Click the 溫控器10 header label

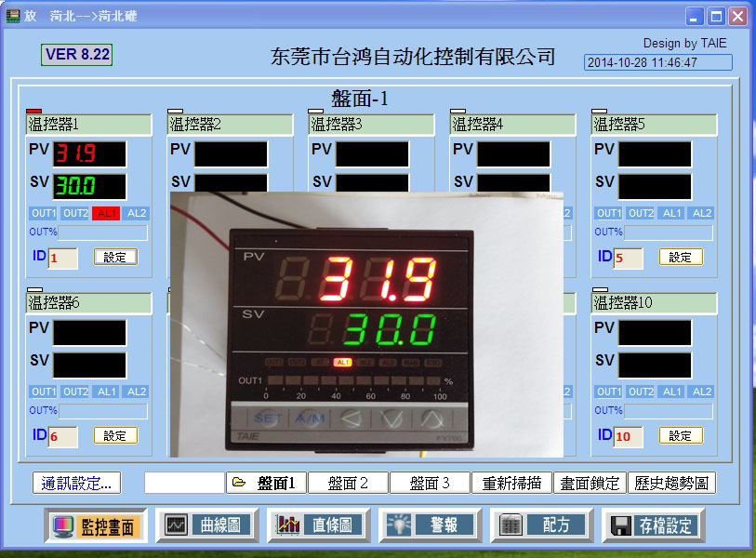point(655,303)
